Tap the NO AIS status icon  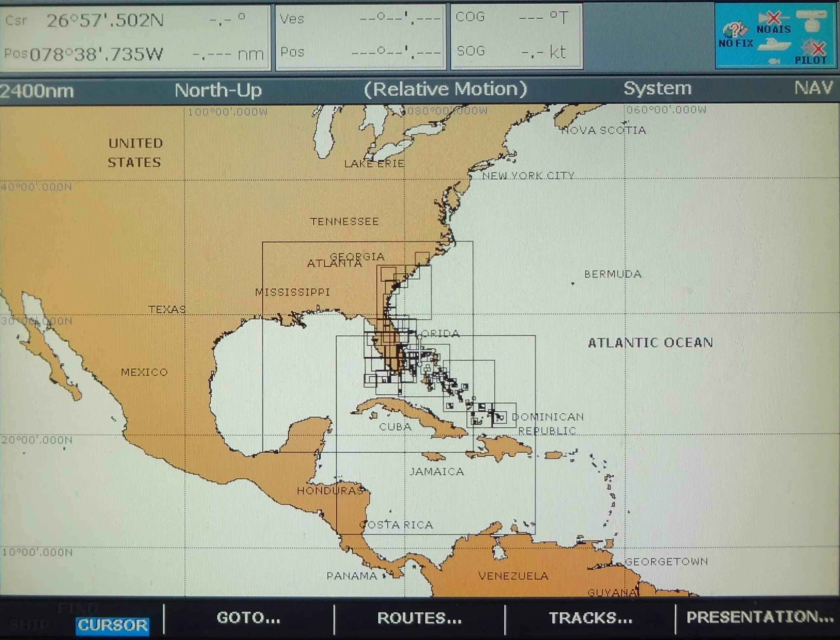(x=774, y=23)
